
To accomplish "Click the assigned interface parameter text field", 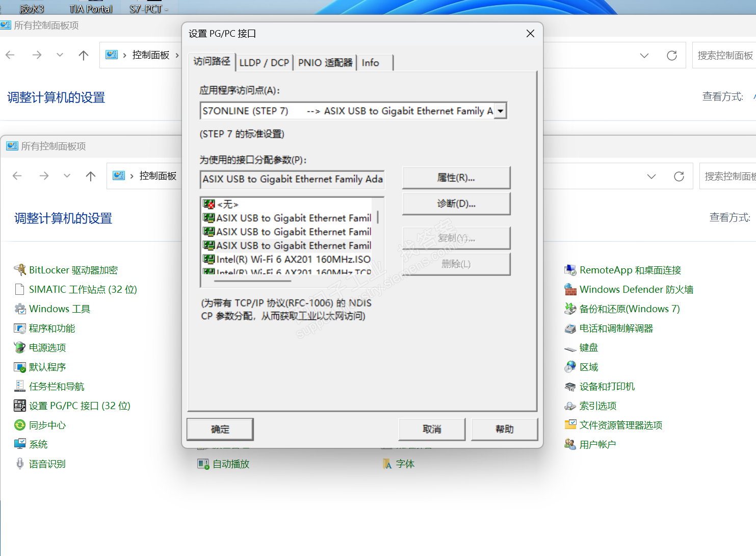I will point(293,180).
